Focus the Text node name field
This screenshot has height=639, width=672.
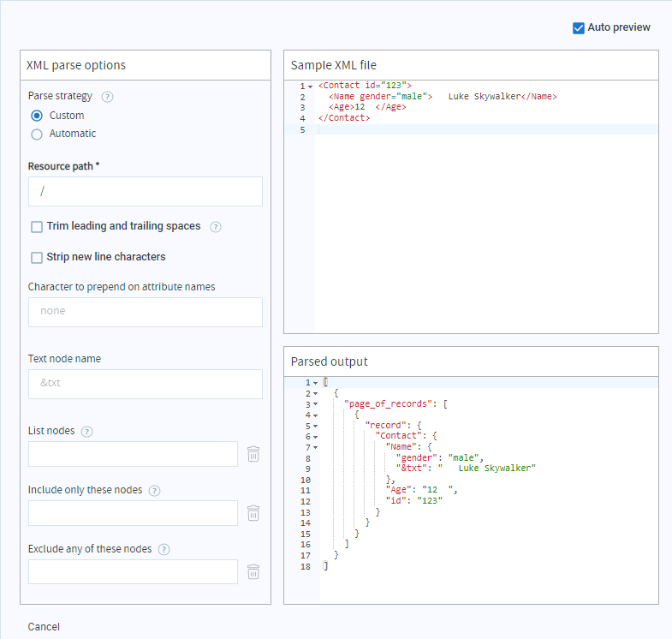(146, 384)
